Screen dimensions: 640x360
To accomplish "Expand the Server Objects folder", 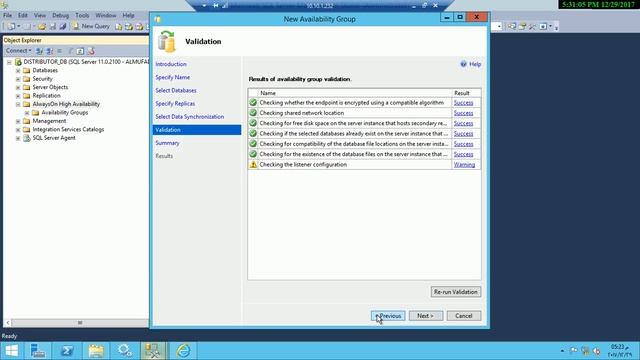I will coord(18,87).
